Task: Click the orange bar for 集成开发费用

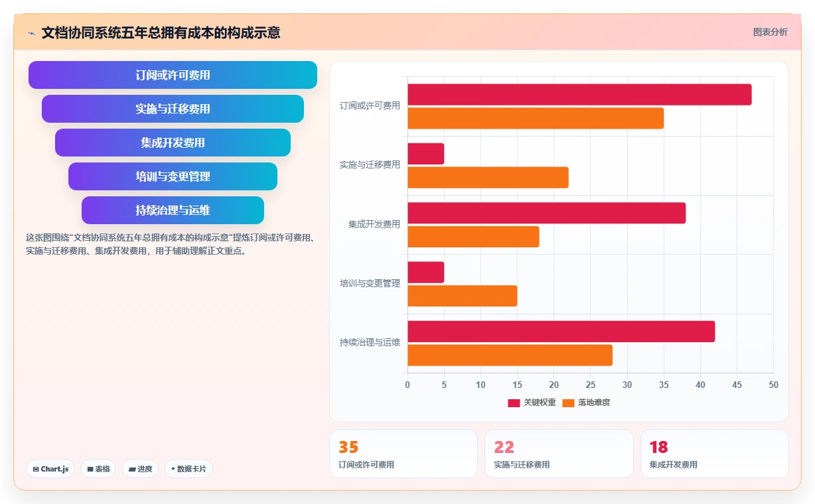Action: 473,237
